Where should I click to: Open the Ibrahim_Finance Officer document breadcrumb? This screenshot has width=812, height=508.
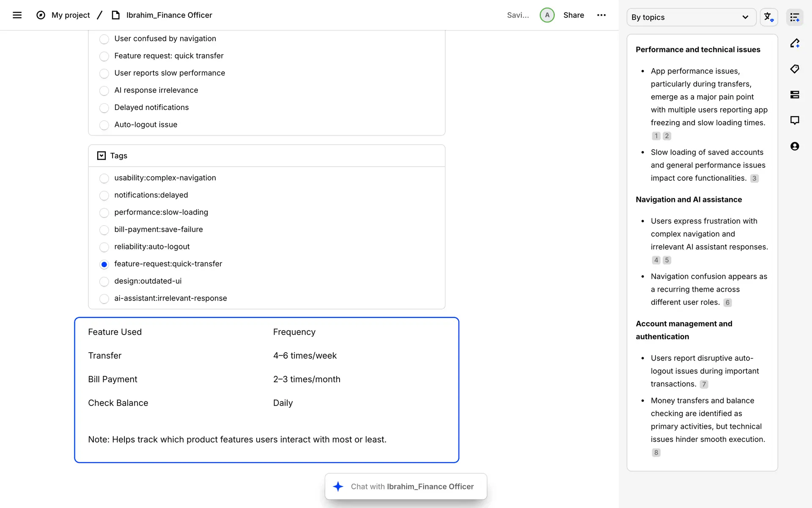click(x=169, y=15)
